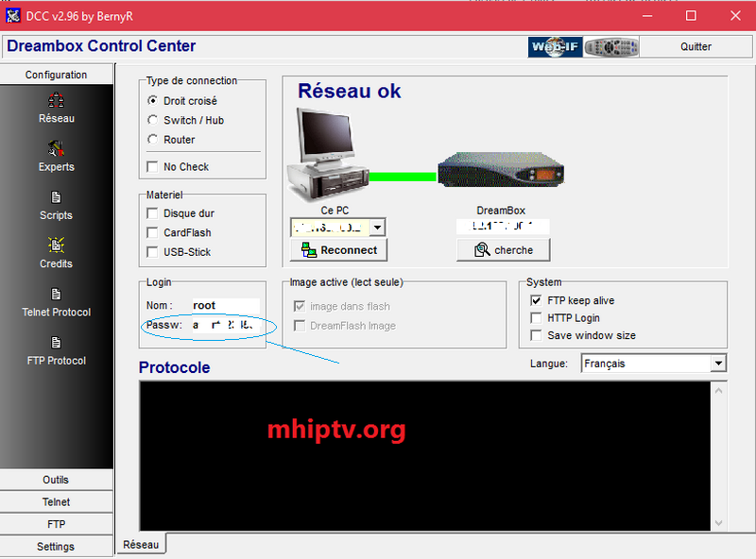Open the remote control icon
Screen dimensions: 756x559
click(x=610, y=47)
